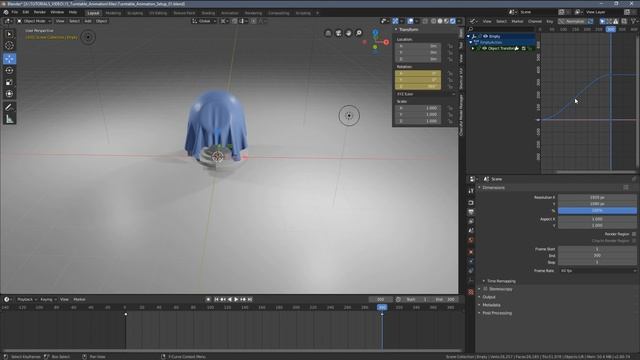This screenshot has width=640, height=360.
Task: Click the move view hand icon
Action: (349, 33)
